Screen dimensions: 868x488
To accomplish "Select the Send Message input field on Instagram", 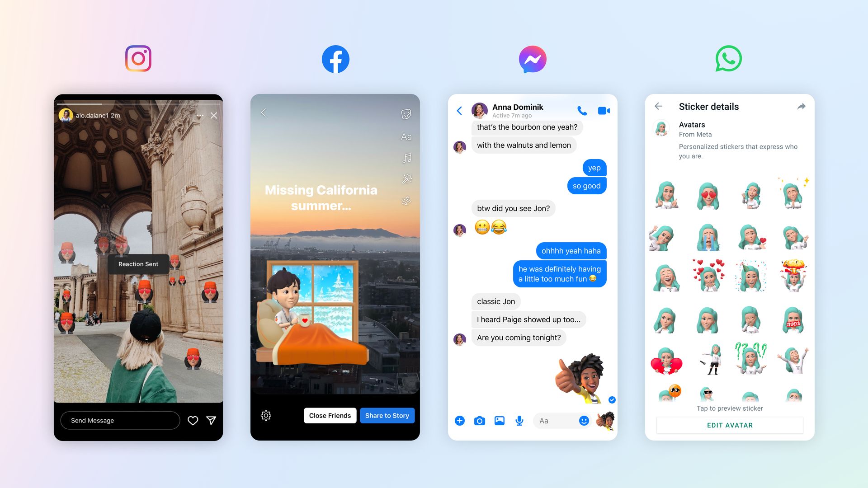I will 119,420.
